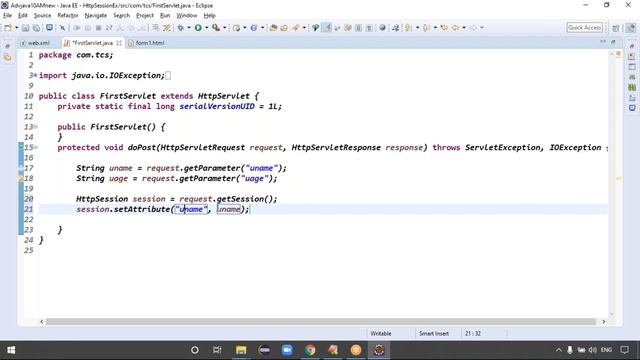Screen dimensions: 640x360
Task: Open the Project menu
Action: pos(144,16)
